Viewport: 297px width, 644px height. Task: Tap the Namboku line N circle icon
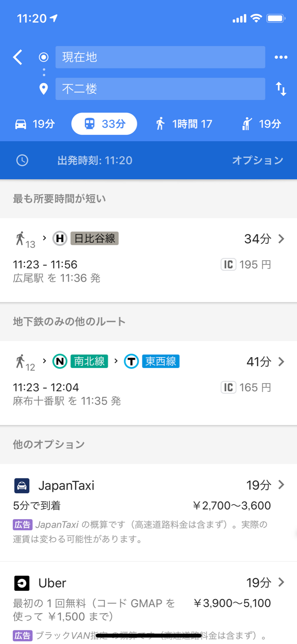click(60, 362)
